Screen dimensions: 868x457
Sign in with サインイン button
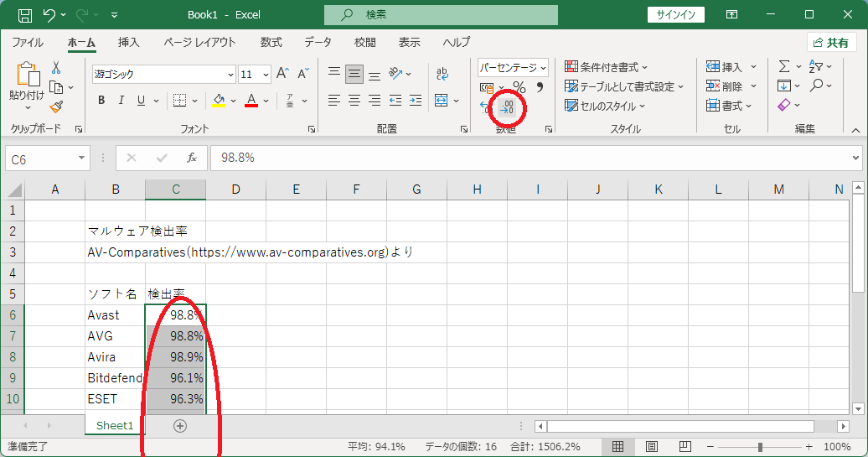click(676, 15)
